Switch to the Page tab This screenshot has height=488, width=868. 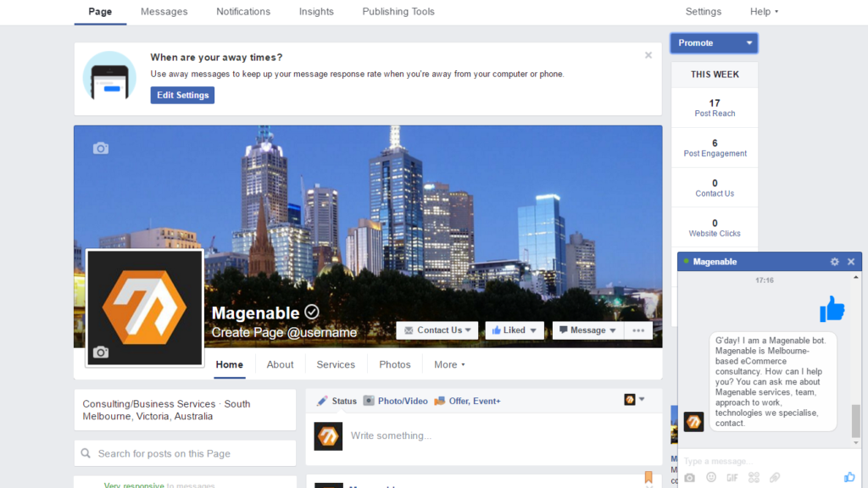coord(100,12)
